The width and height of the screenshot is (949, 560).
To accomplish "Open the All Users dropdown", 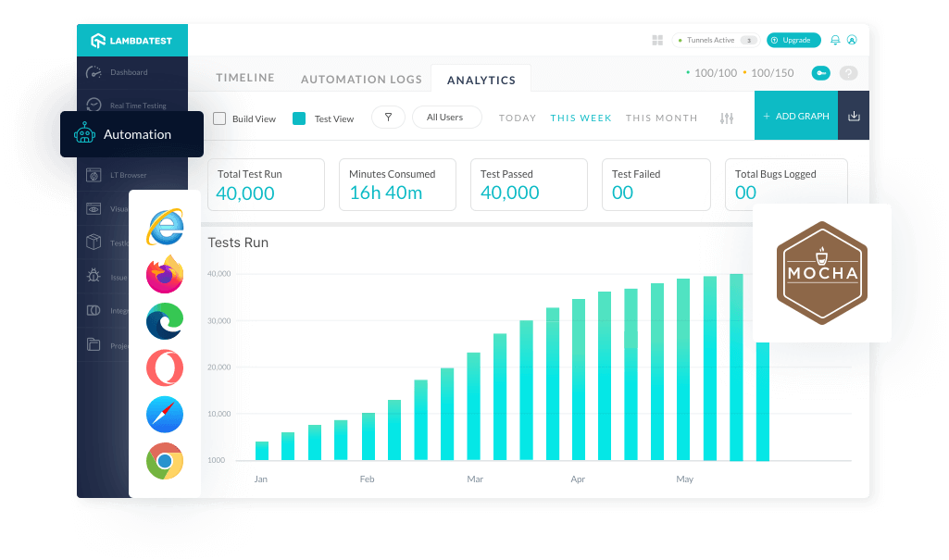I will (x=446, y=117).
